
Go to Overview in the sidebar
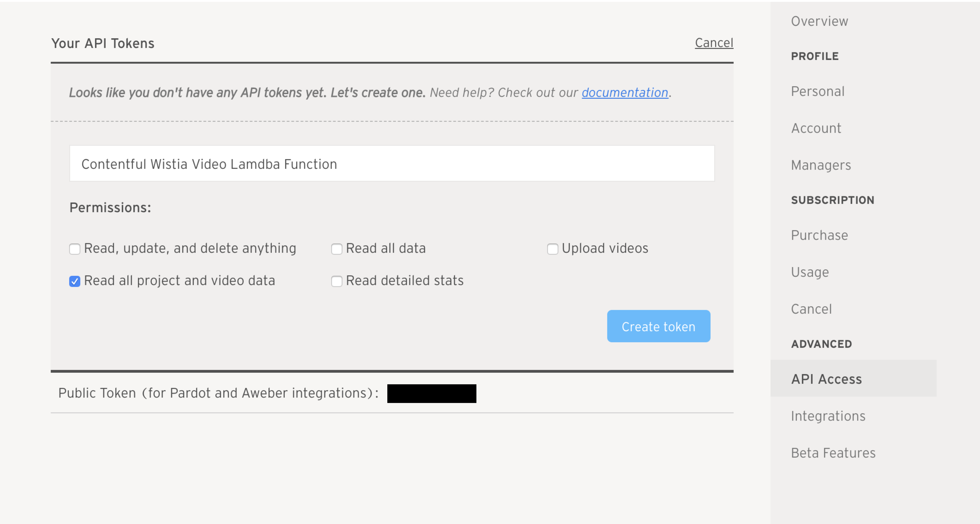[x=819, y=21]
